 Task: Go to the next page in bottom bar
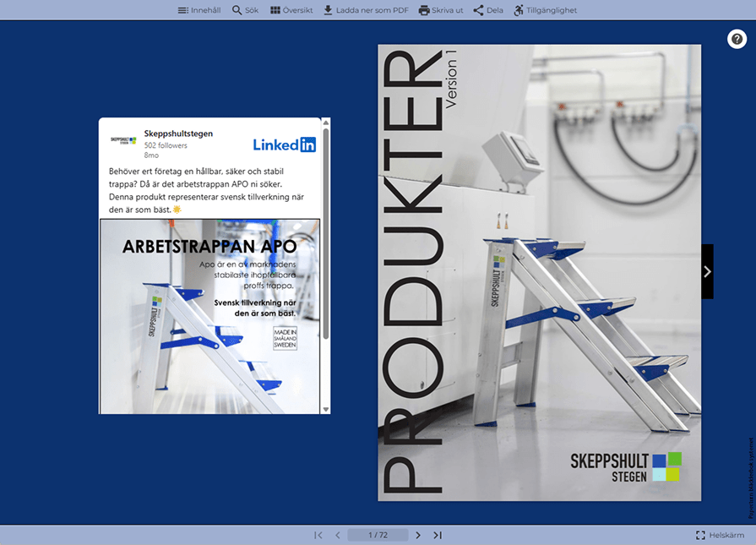pyautogui.click(x=418, y=535)
